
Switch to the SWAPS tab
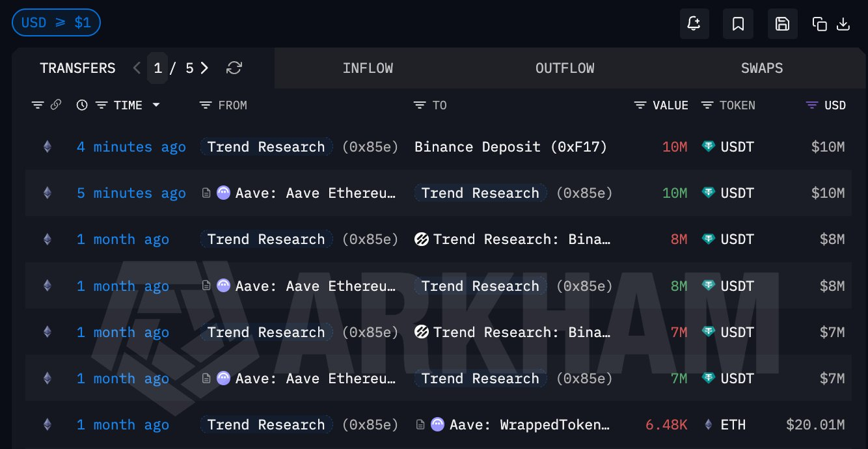tap(761, 68)
